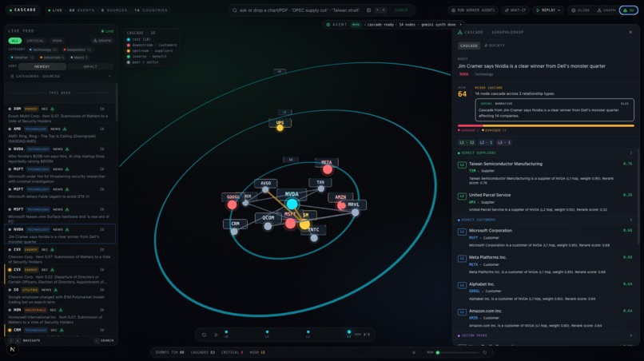
Task: Click the cascade icon on the HON row
Action: [x=61, y=310]
